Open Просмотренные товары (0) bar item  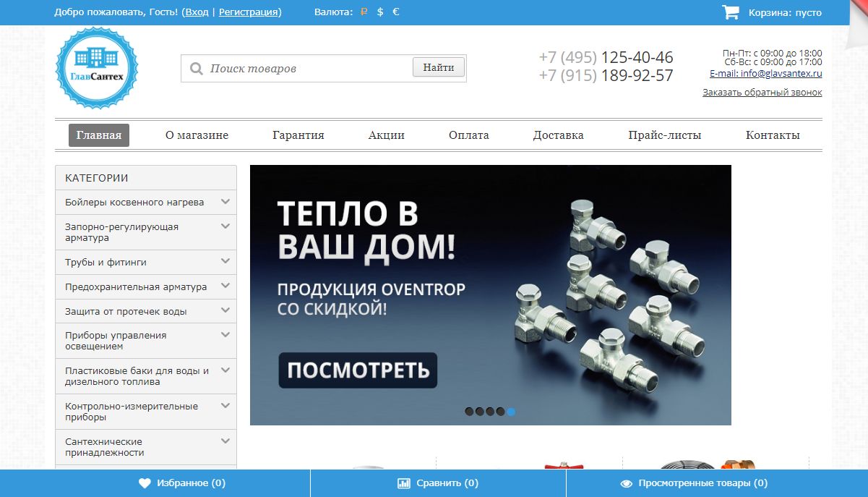coord(694,483)
